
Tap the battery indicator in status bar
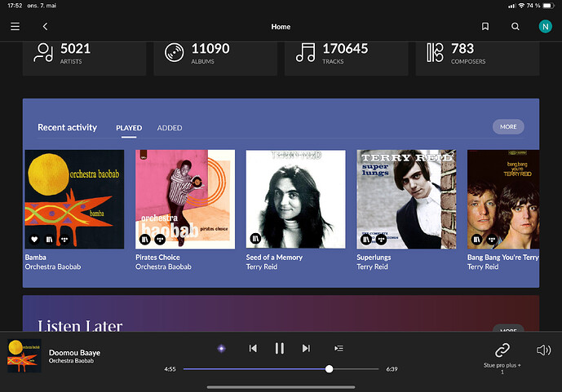[x=549, y=6]
